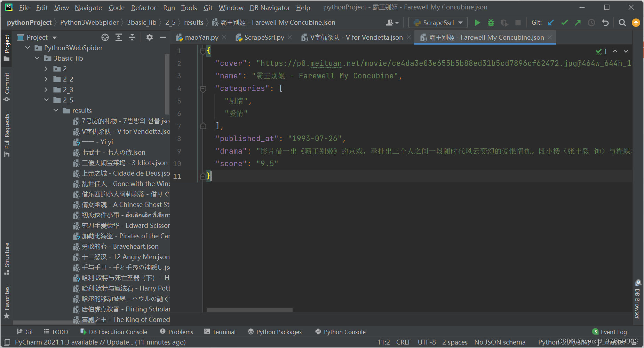
Task: Toggle the DB Browser side panel
Action: pos(637,299)
